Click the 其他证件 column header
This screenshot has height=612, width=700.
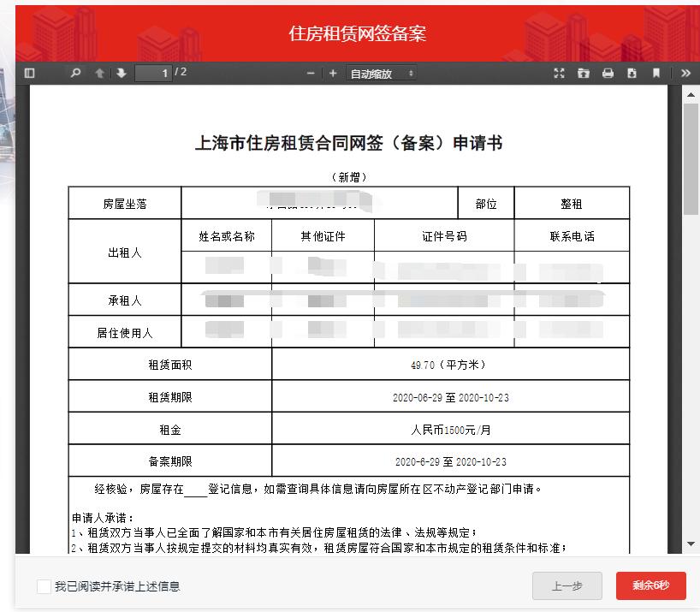(x=323, y=236)
